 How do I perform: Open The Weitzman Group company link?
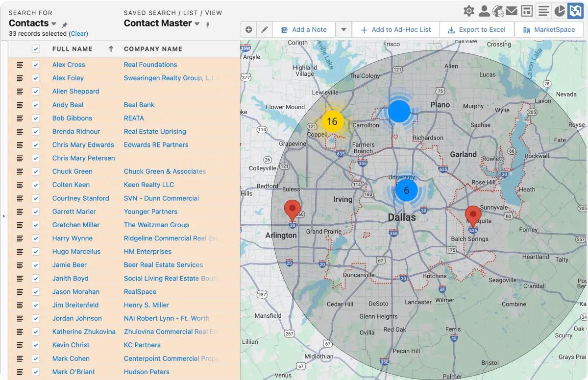point(156,225)
